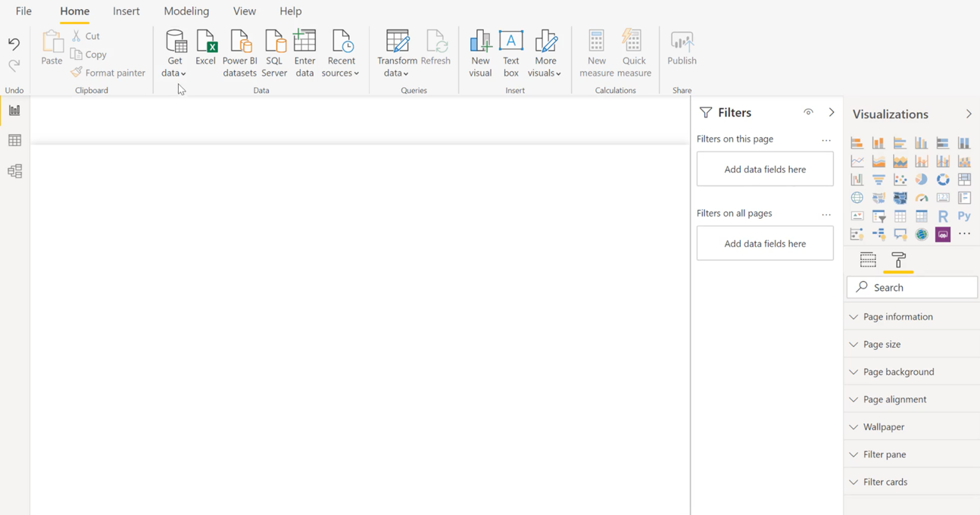980x515 pixels.
Task: Select the pie chart visual
Action: click(921, 179)
